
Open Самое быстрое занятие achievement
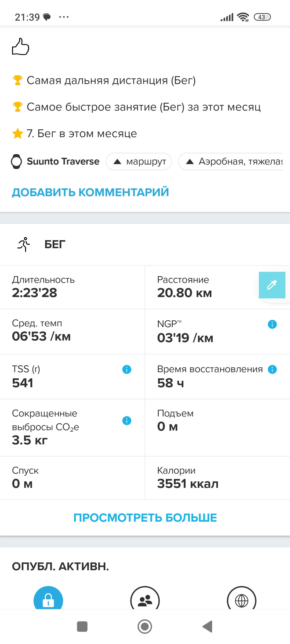[137, 107]
